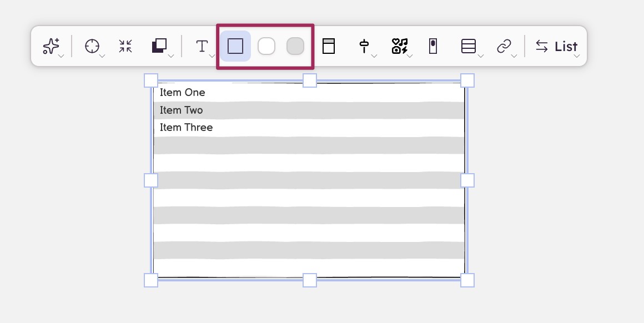This screenshot has width=644, height=323.
Task: Click the crosshair target icon
Action: (x=92, y=46)
